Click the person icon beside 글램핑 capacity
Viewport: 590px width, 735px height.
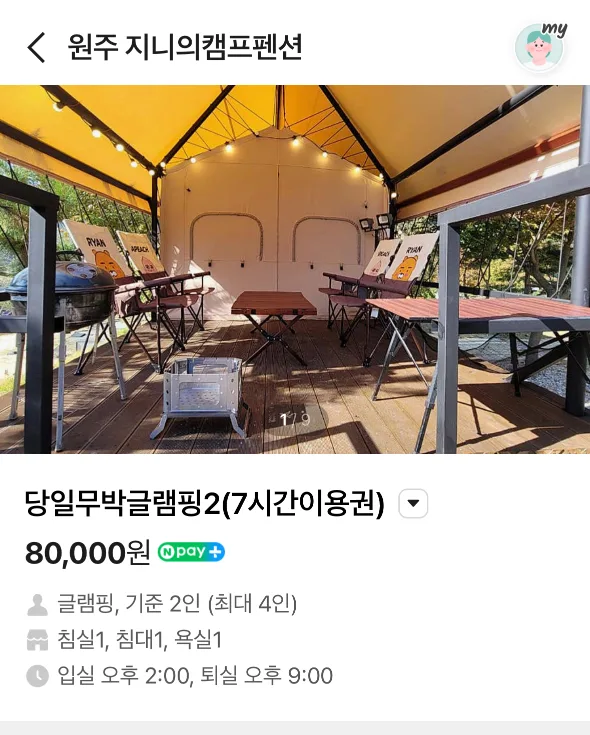tap(37, 604)
